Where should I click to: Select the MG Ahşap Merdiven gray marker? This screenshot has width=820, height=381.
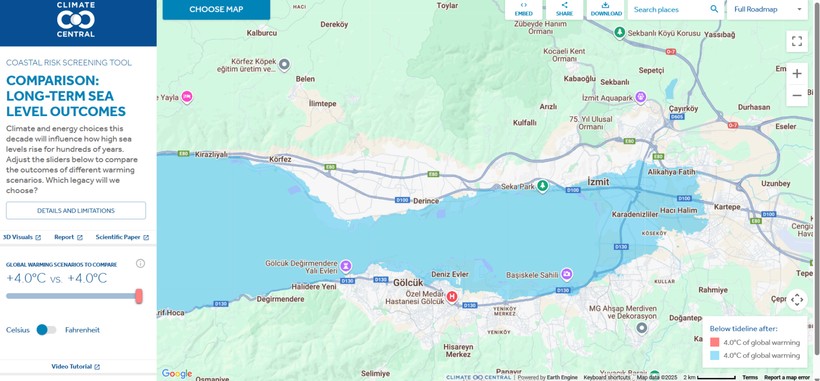(642, 328)
